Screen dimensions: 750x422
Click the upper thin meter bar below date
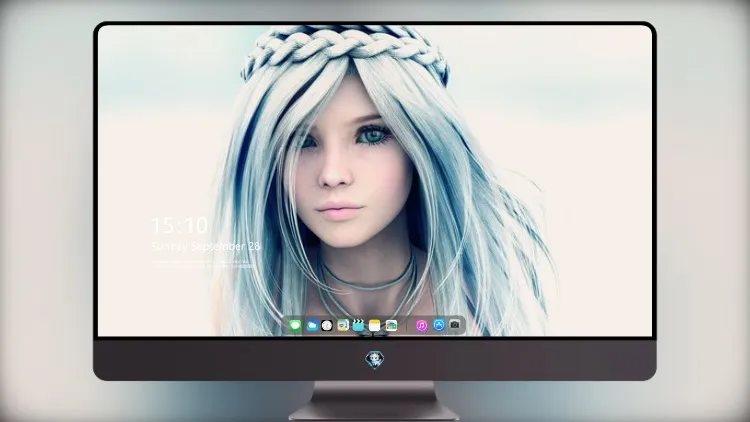(203, 262)
